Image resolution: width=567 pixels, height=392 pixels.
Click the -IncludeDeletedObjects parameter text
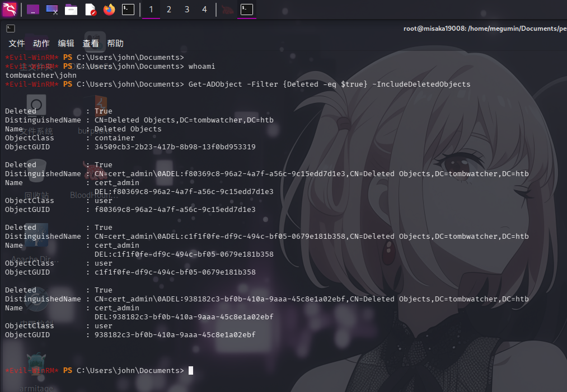421,84
